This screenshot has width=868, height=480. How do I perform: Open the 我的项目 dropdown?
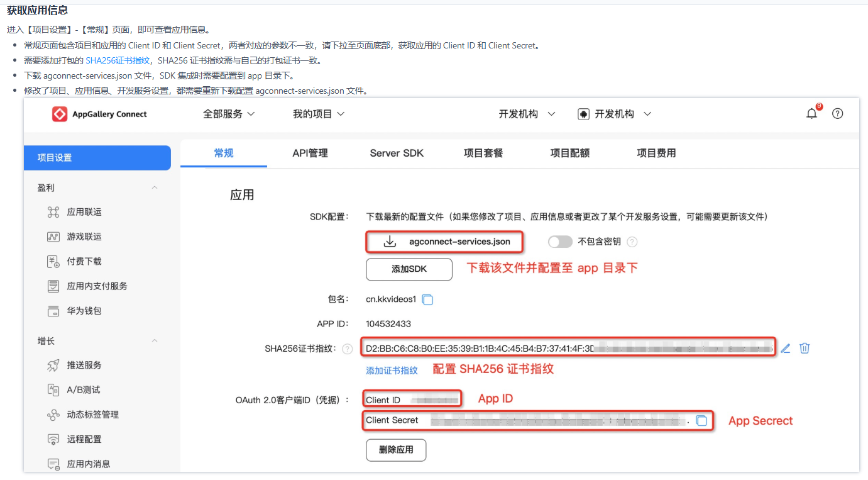319,114
